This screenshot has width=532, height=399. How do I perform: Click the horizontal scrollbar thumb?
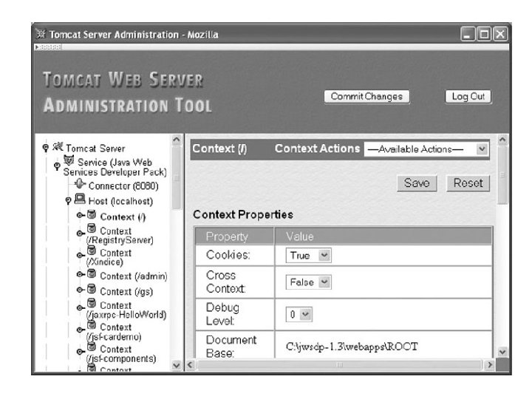pyautogui.click(x=339, y=365)
